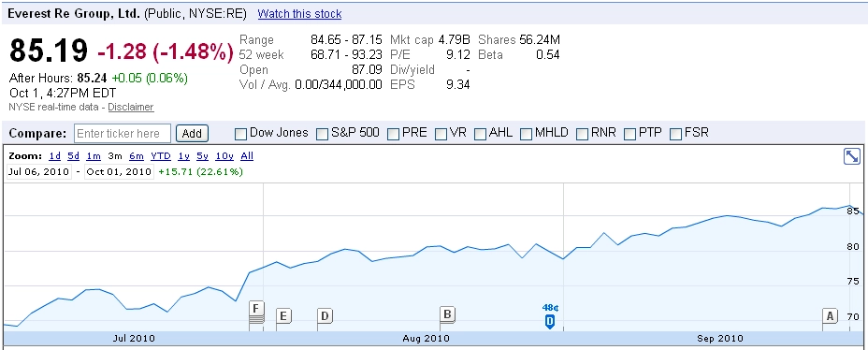Expand the chart to full size
Viewport: 868px width, 350px height.
851,156
